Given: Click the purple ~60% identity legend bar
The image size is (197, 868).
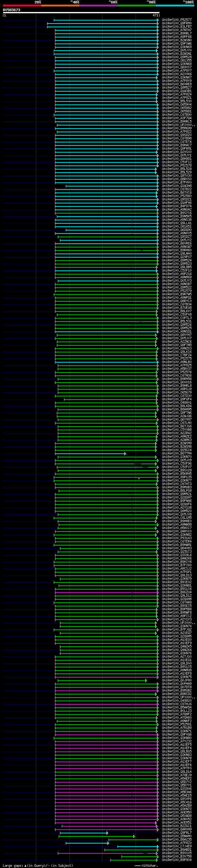Looking at the screenshot, I should click(x=99, y=6).
